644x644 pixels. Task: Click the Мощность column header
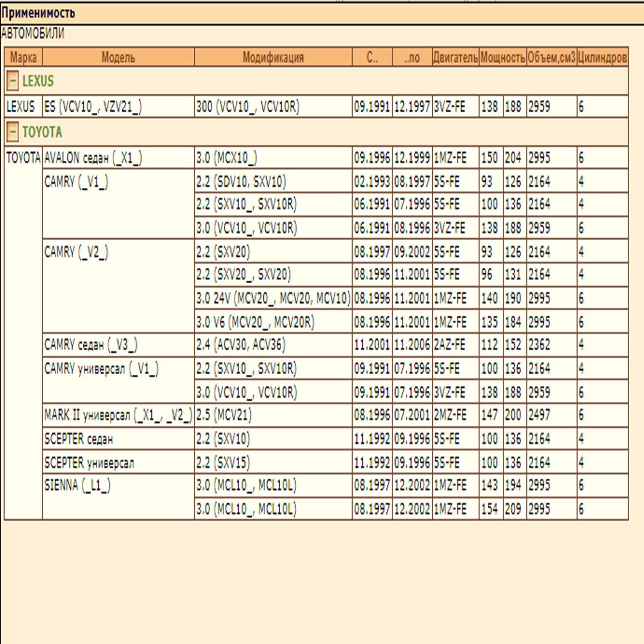tap(503, 58)
